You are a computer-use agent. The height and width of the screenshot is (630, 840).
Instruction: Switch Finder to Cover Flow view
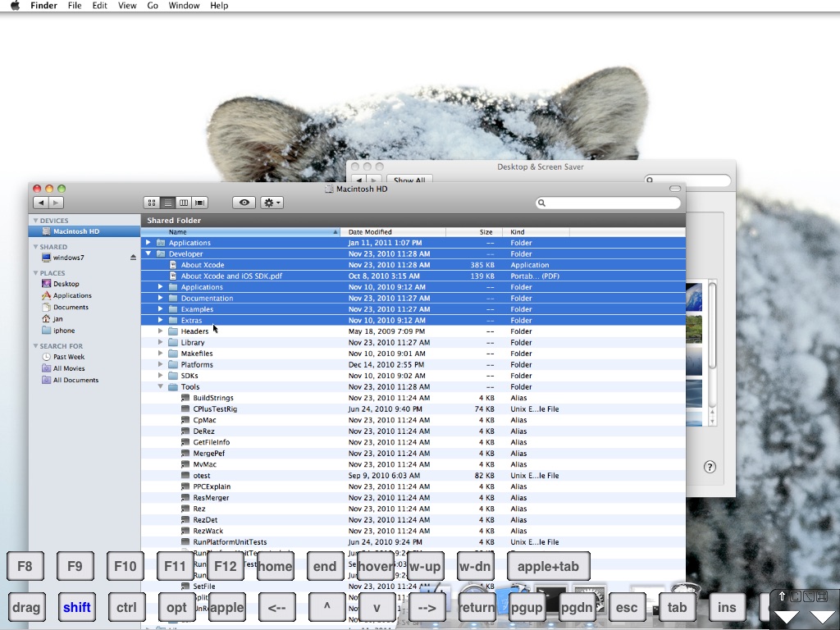tap(200, 203)
